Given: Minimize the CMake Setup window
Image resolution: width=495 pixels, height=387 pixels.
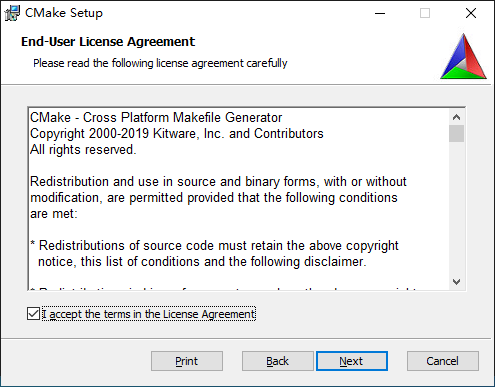Looking at the screenshot, I should coord(380,13).
